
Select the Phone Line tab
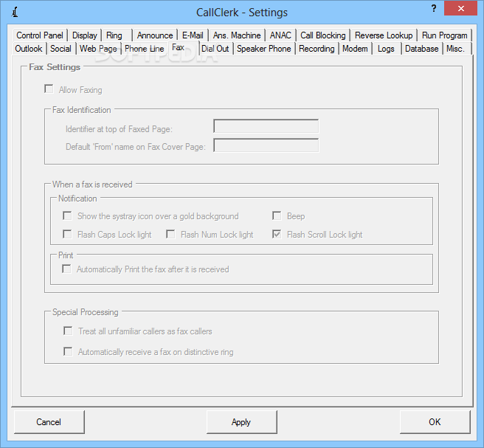(144, 49)
